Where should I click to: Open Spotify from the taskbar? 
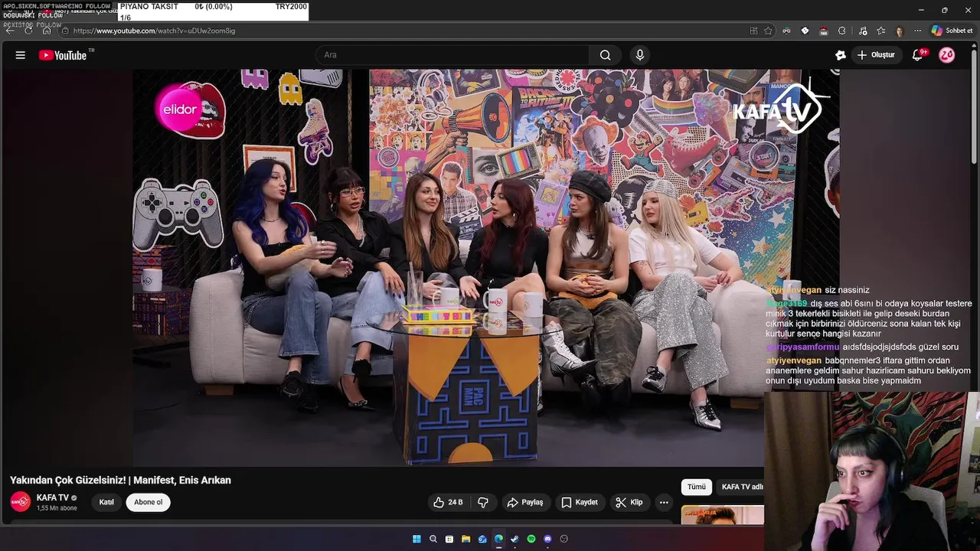click(531, 539)
